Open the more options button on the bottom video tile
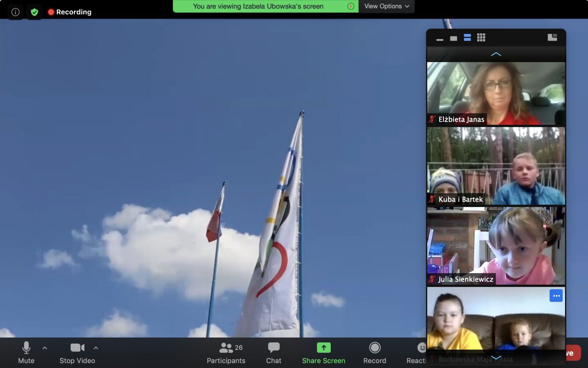Viewport: 588px width, 368px height. pos(556,296)
